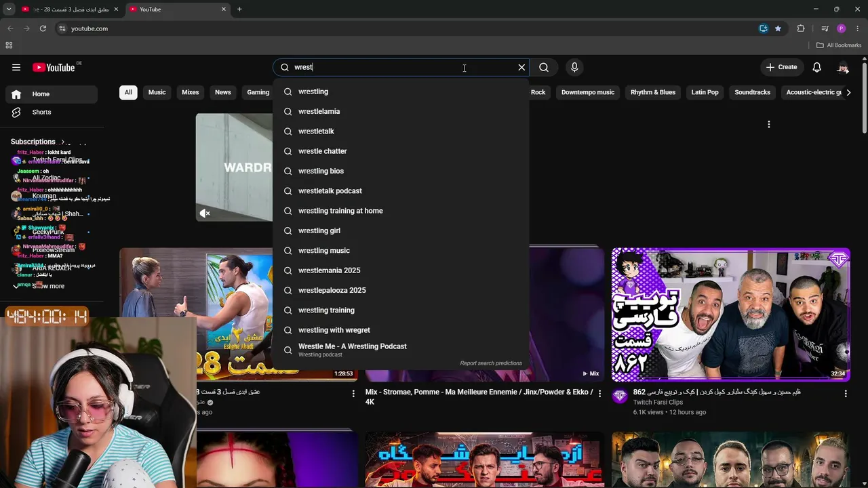868x488 pixels.
Task: Open new browser tab
Action: 239,9
